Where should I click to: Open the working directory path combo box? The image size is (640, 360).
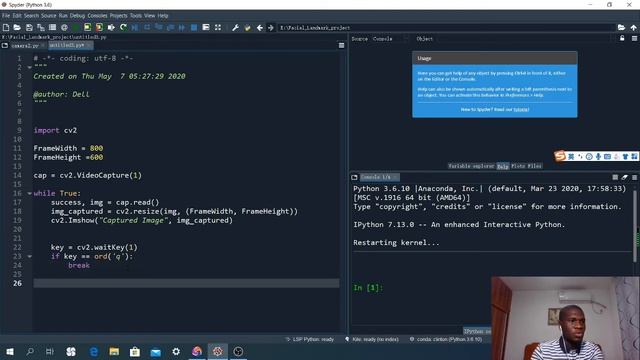point(447,28)
